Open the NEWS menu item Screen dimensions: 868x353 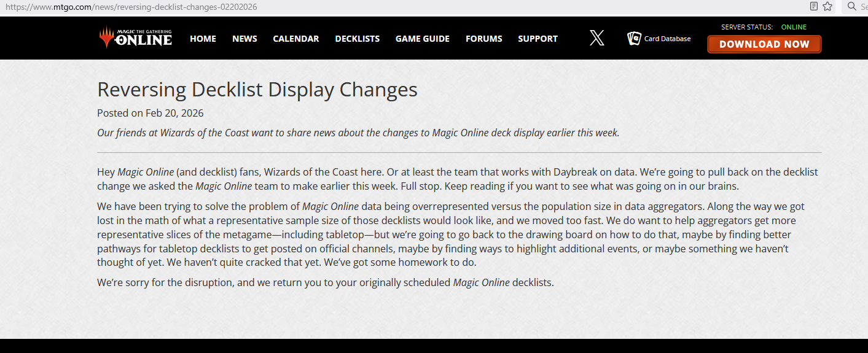coord(244,39)
